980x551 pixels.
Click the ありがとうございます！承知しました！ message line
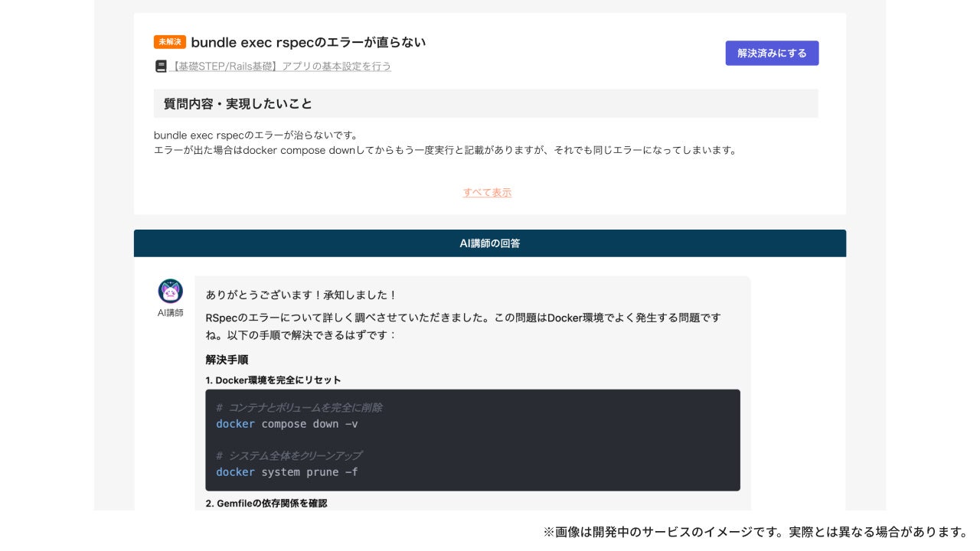click(302, 295)
